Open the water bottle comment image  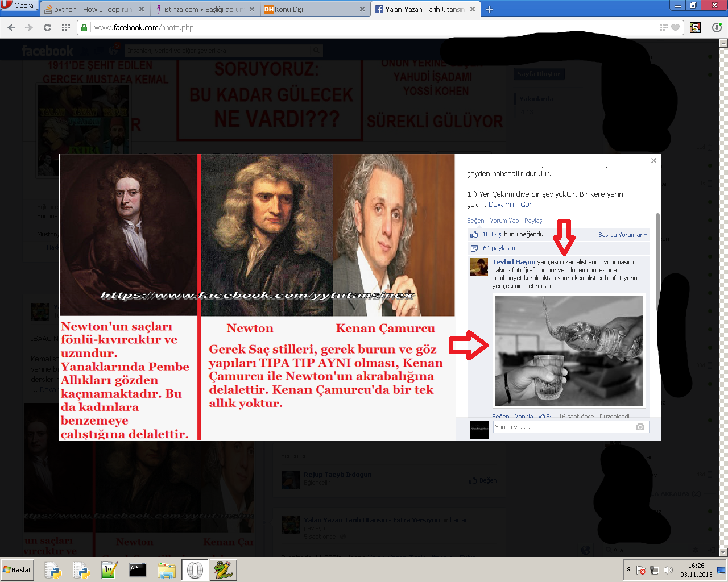tap(569, 350)
